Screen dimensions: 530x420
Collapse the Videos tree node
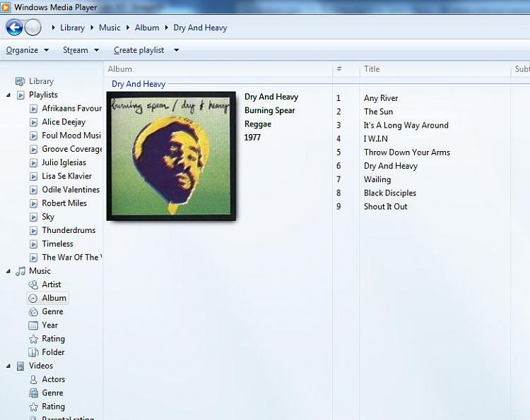pos(8,366)
